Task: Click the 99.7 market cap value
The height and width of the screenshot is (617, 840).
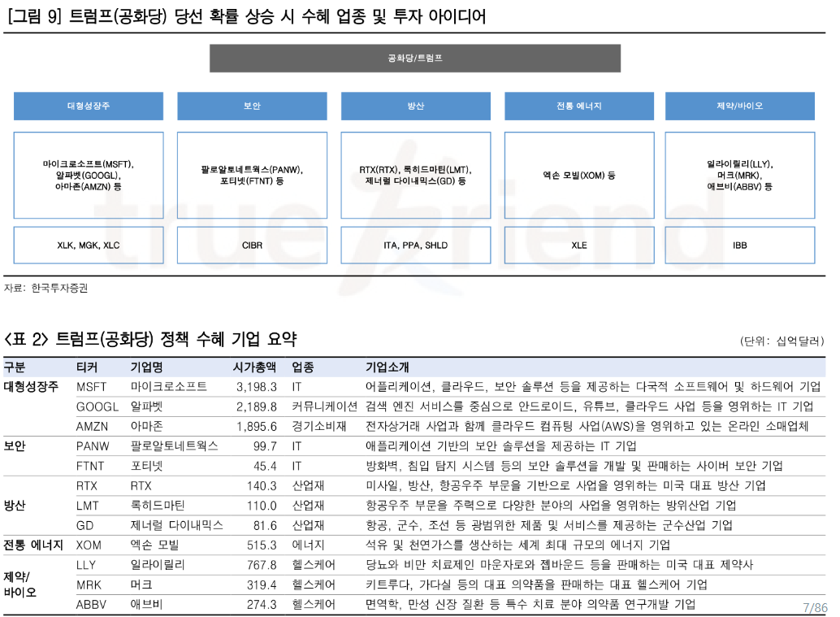Action: 265,446
